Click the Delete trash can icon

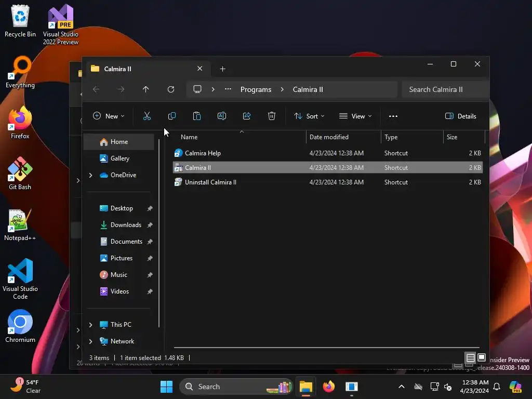tap(271, 116)
